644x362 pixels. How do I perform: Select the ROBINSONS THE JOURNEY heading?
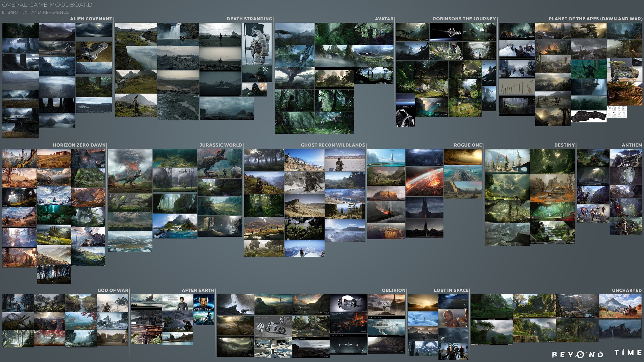(x=464, y=19)
